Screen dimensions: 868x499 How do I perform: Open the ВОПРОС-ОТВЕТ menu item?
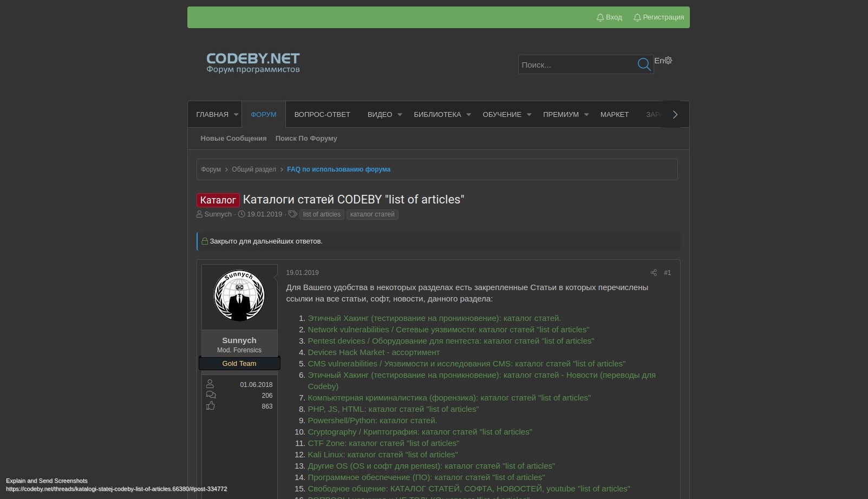click(x=322, y=115)
